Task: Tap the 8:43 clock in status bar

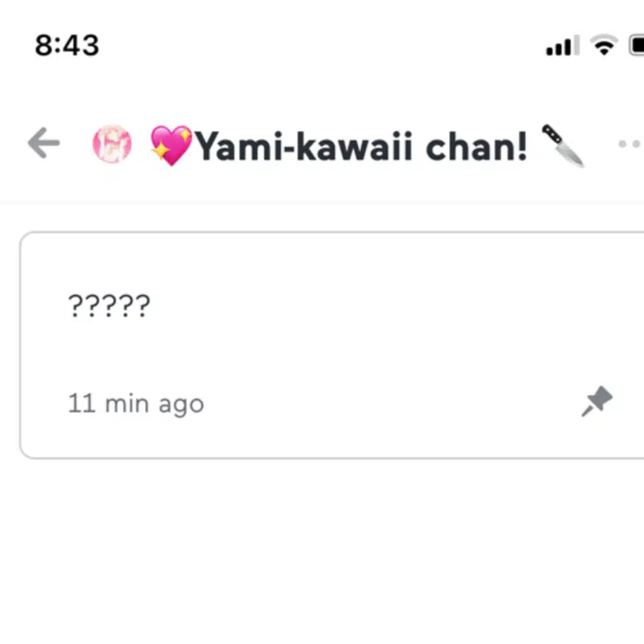Action: coord(67,46)
